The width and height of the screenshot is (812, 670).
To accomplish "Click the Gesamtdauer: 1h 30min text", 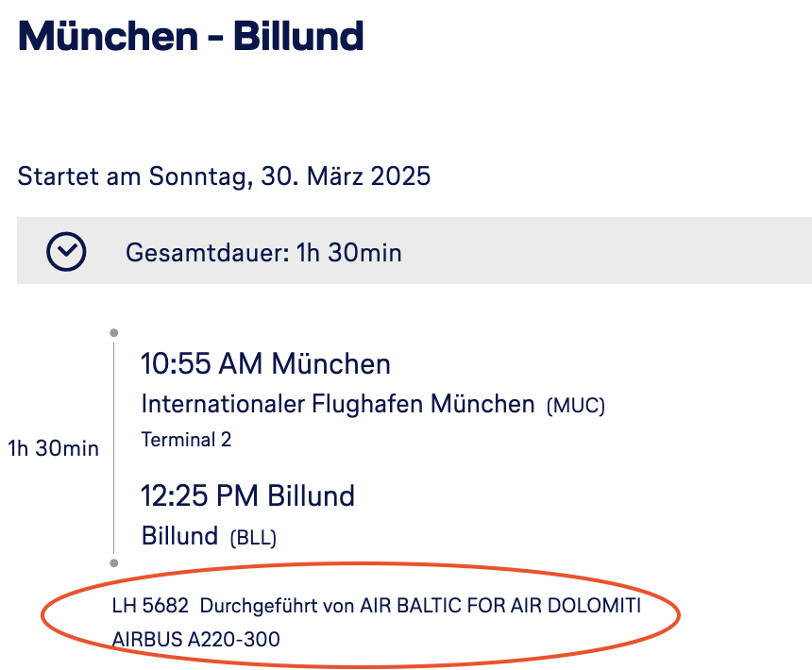I will 263,253.
